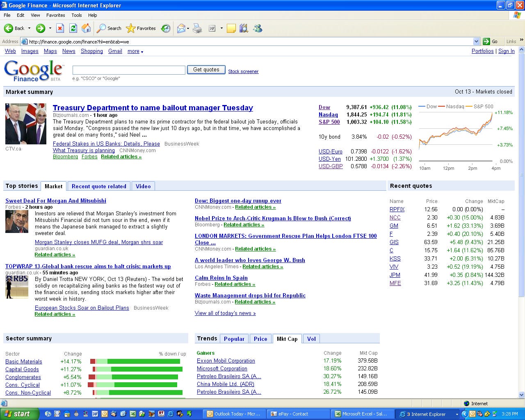Open the Forward button history dropdown
The image size is (525, 420).
click(x=50, y=28)
